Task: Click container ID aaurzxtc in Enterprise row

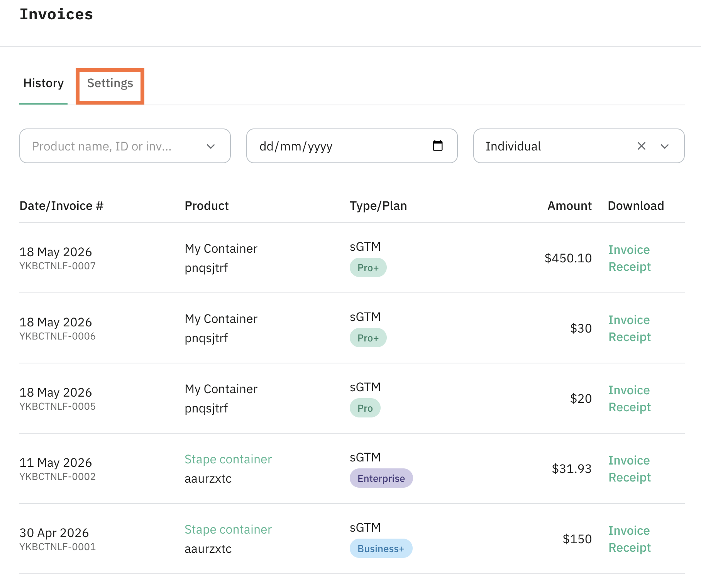Action: pyautogui.click(x=208, y=478)
